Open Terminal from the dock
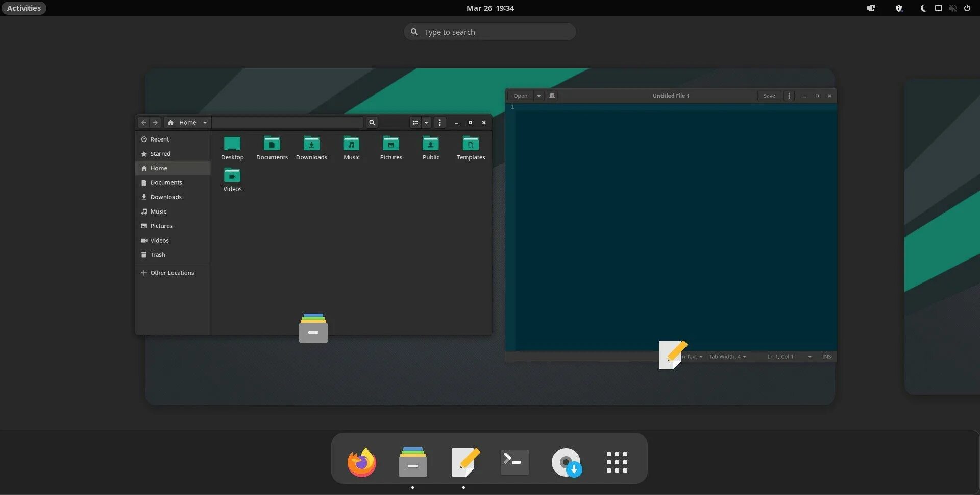Screen dimensions: 980x495 (x=514, y=462)
